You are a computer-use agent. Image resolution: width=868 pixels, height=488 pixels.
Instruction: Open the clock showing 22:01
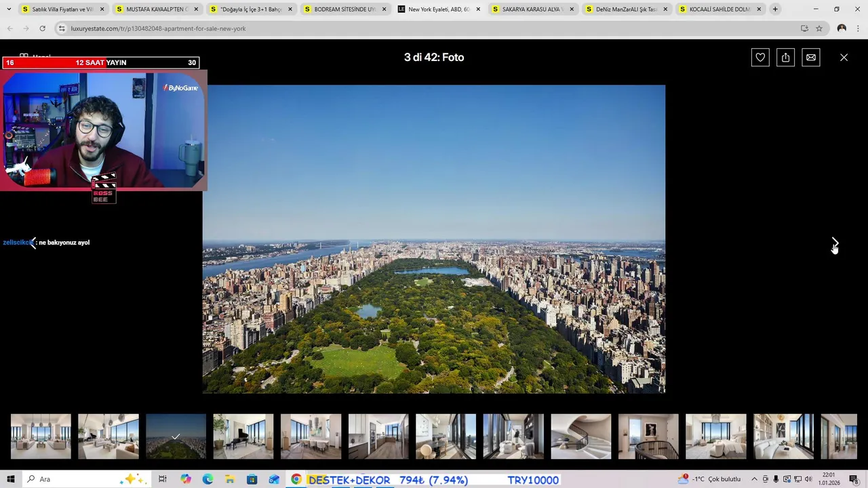829,479
